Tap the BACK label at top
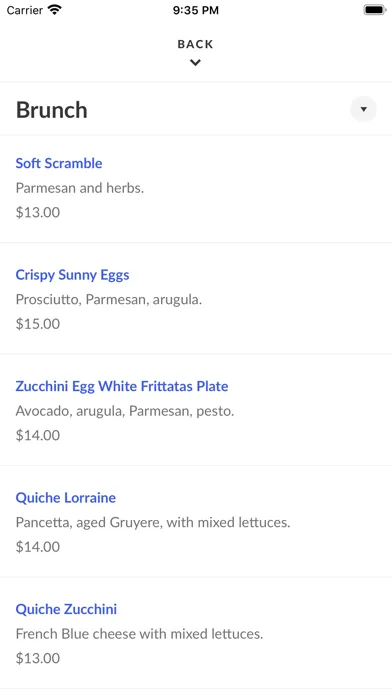Image resolution: width=392 pixels, height=696 pixels. click(195, 44)
